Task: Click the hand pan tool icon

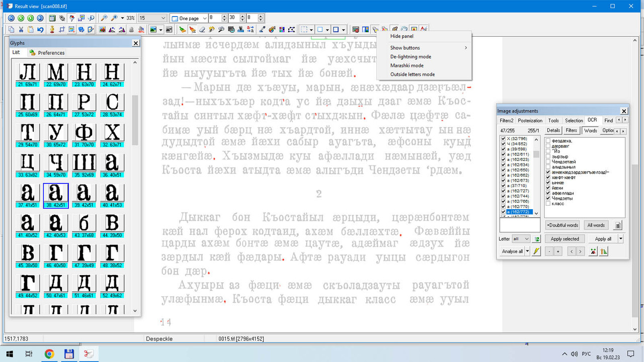Action: point(404,30)
